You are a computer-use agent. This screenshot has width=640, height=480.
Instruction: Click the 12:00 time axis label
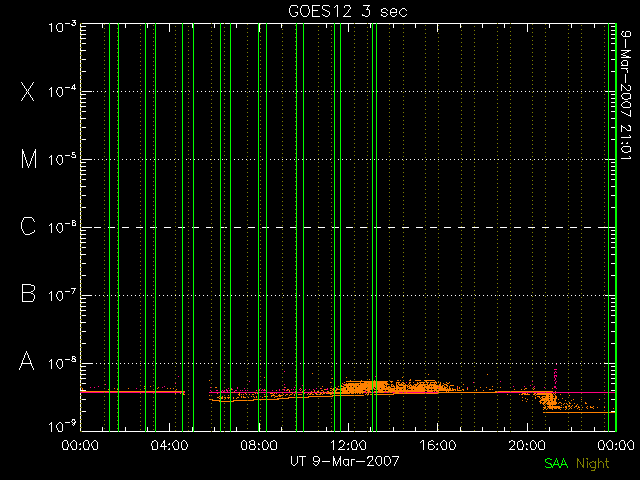pyautogui.click(x=348, y=445)
